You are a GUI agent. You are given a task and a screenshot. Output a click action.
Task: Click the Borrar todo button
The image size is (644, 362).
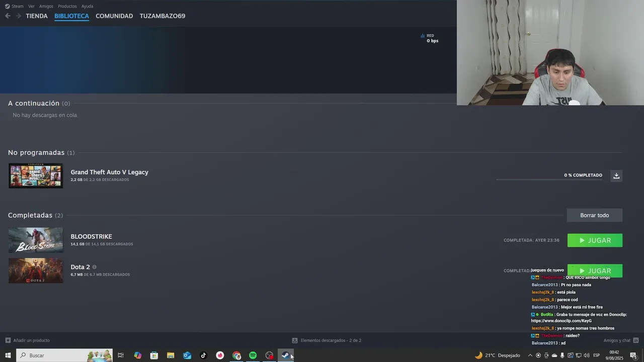tap(595, 215)
